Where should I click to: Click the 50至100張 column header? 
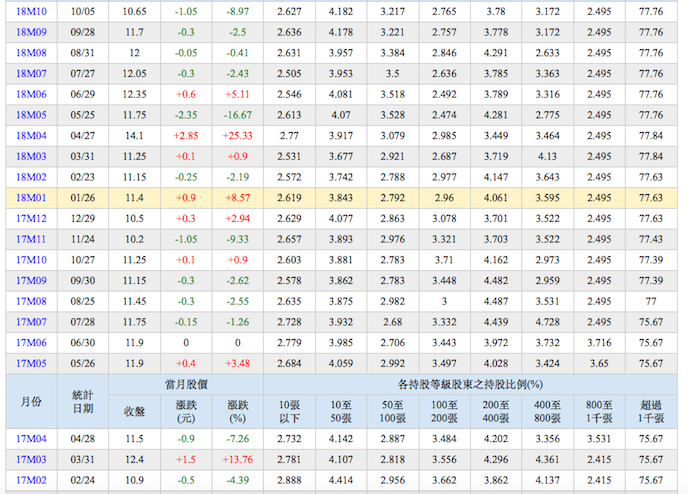(x=393, y=412)
